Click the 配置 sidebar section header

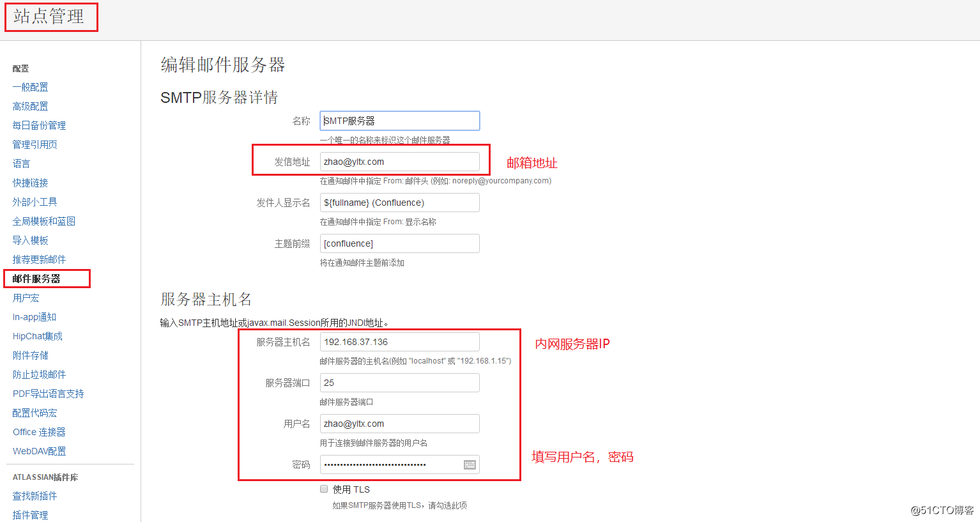click(x=20, y=68)
